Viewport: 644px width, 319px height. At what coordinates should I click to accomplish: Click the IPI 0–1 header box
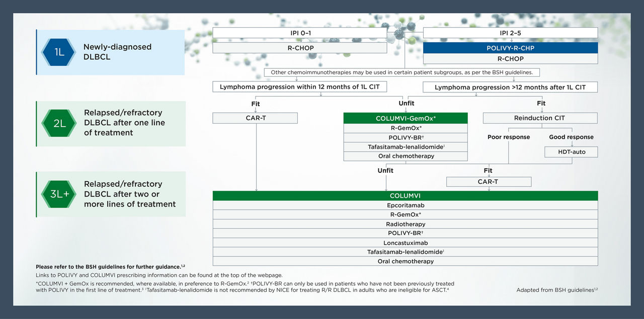point(299,33)
